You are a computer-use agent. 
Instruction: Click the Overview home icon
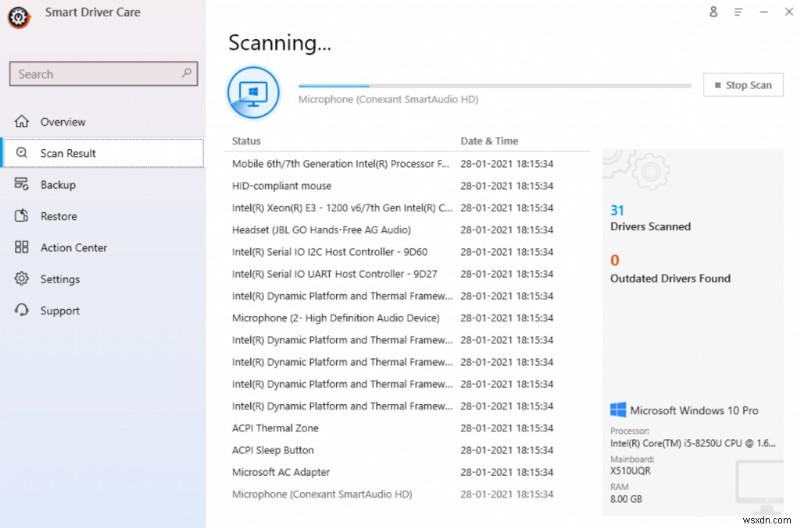click(21, 121)
